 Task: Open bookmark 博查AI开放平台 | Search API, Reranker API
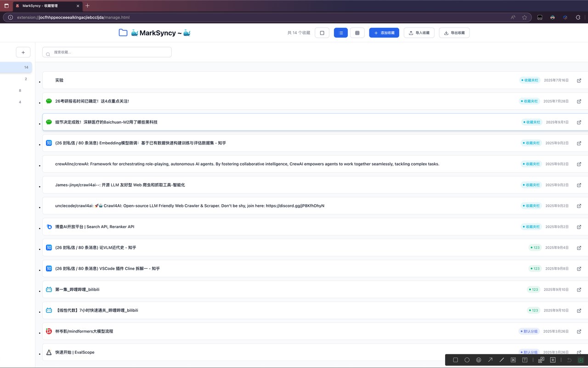[x=95, y=227]
